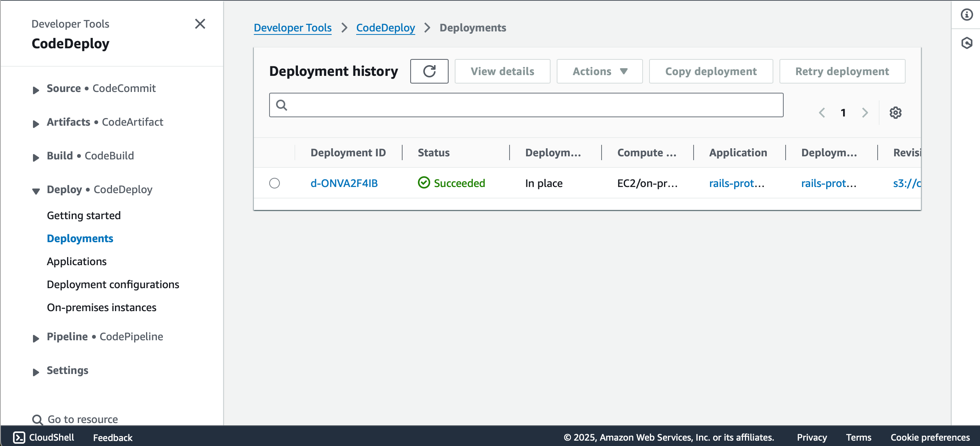Focus the deployment history search field

pos(526,105)
